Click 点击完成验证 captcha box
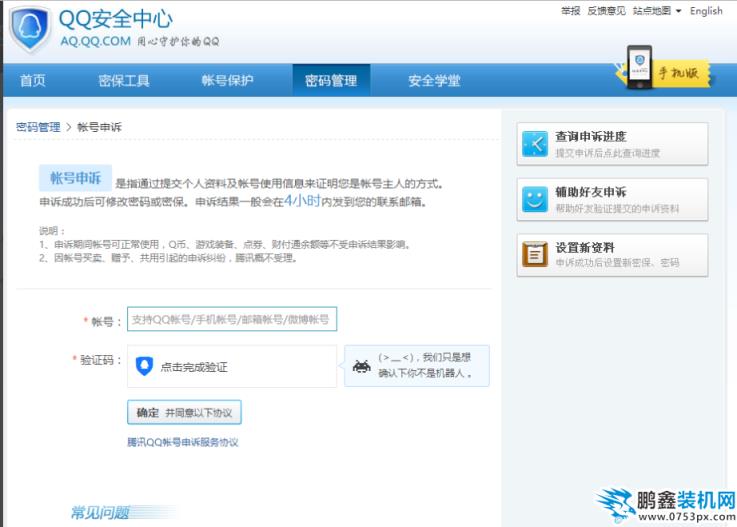737x527 pixels. [232, 366]
